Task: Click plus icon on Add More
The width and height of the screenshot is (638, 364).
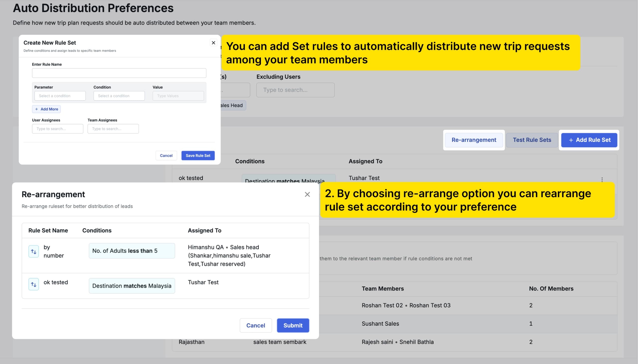Action: click(x=37, y=109)
